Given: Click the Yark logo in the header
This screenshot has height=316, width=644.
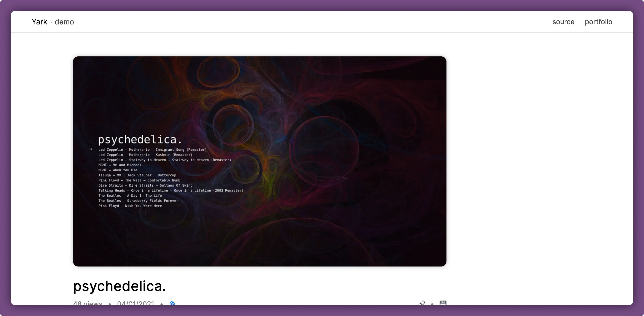Looking at the screenshot, I should [x=39, y=22].
